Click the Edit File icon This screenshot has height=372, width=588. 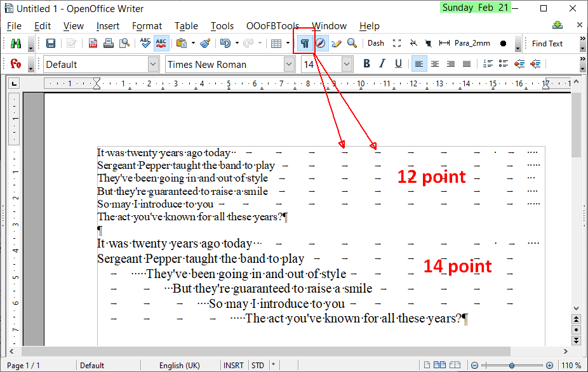pos(71,44)
